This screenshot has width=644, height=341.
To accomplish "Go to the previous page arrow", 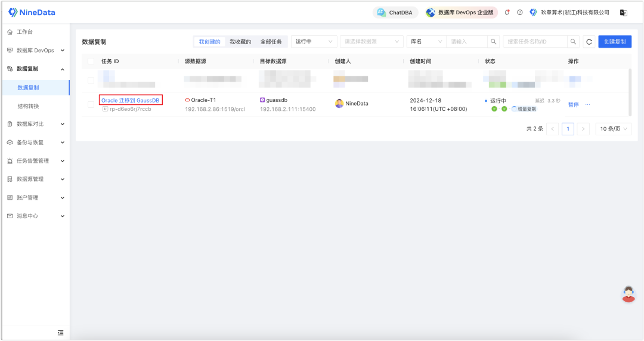I will [x=552, y=129].
